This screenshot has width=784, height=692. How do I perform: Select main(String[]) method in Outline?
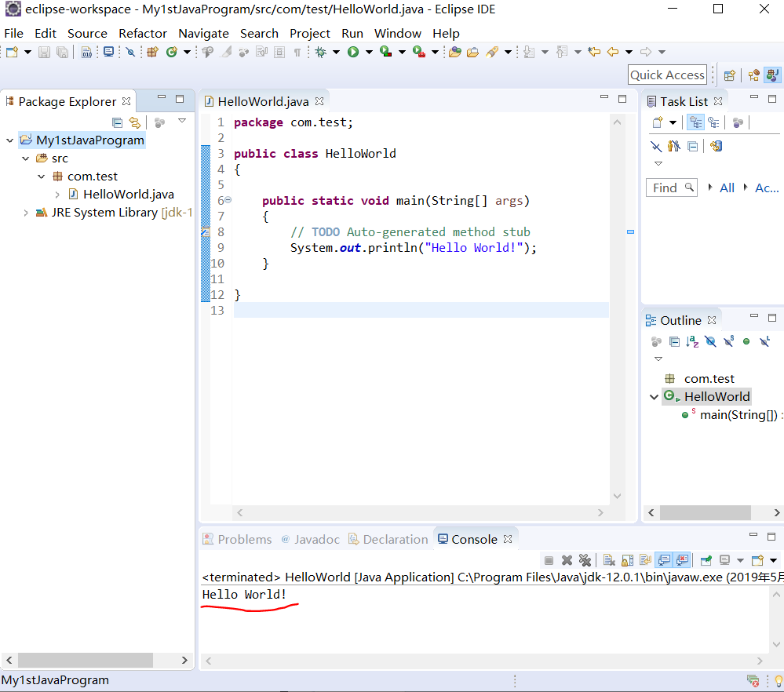click(738, 415)
